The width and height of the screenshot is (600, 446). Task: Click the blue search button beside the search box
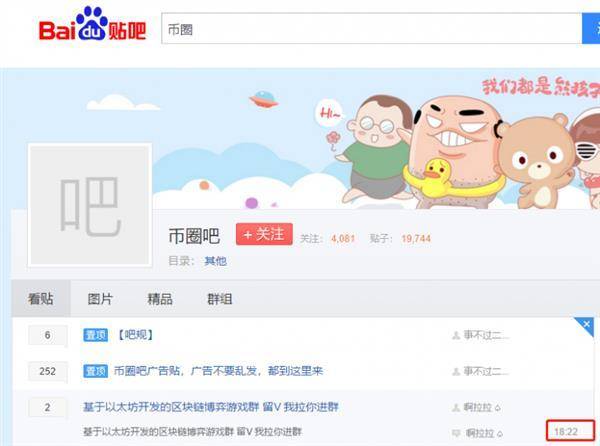click(591, 29)
